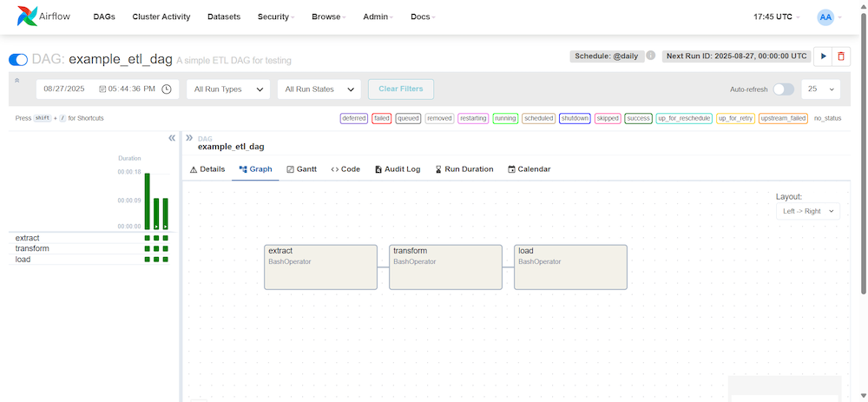Open the All Run States dropdown

pyautogui.click(x=319, y=89)
